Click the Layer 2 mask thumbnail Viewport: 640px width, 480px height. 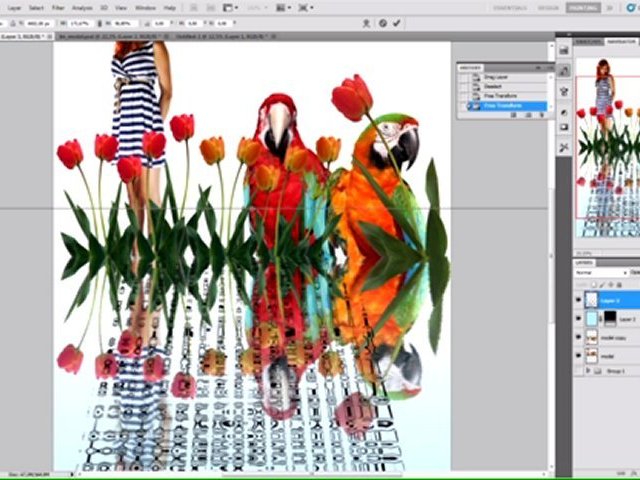[606, 319]
